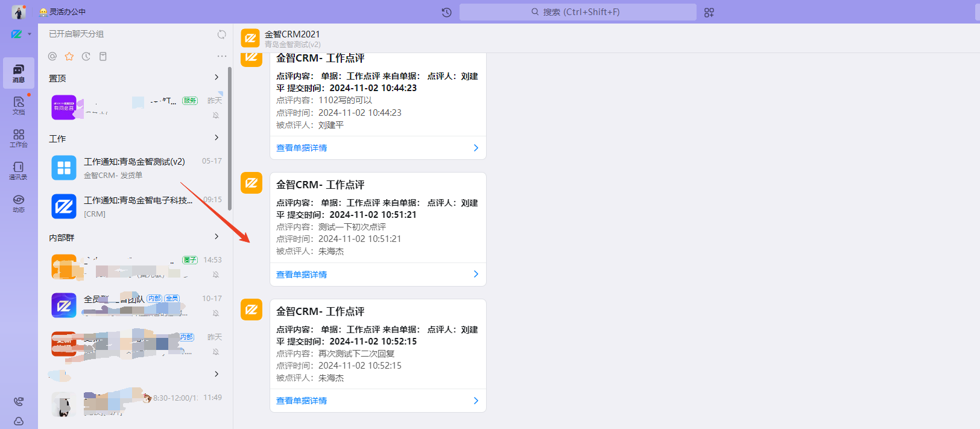Open the 工作通知:青岛金智电子科技 chat
980x429 pixels.
coord(136,206)
